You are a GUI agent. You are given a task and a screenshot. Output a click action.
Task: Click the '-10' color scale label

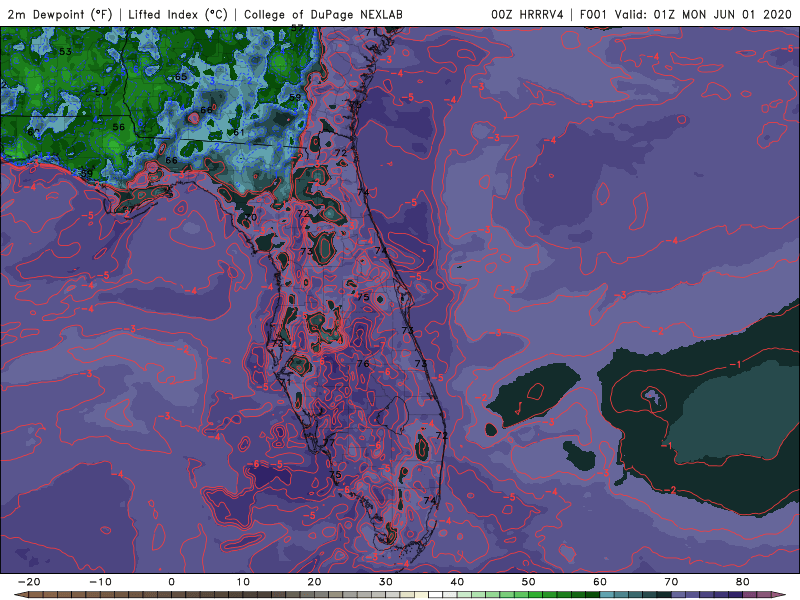100,582
